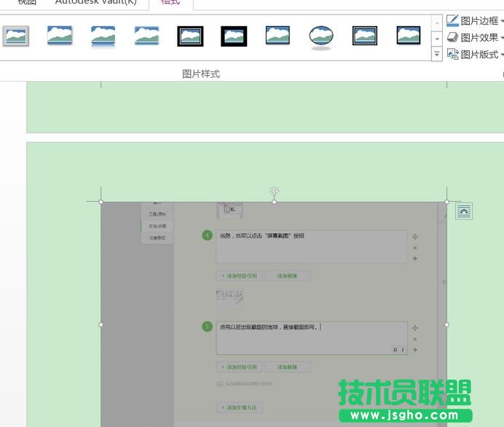Image resolution: width=504 pixels, height=427 pixels.
Task: Apply the compound black frame picture style
Action: click(365, 36)
